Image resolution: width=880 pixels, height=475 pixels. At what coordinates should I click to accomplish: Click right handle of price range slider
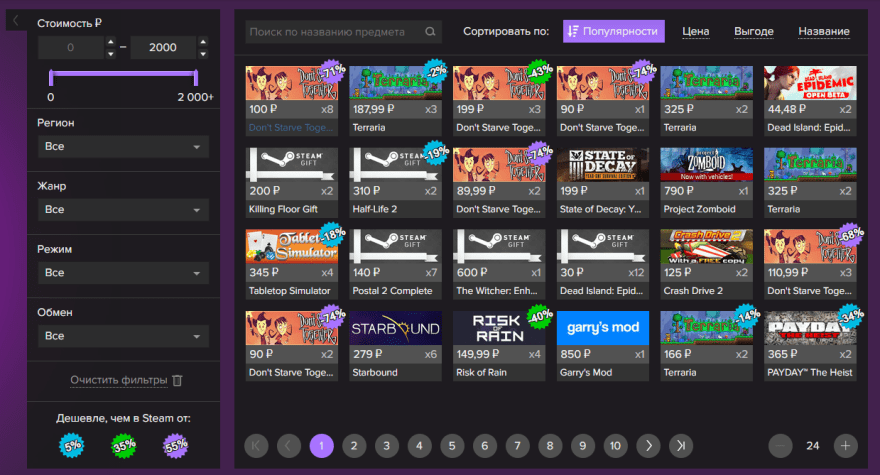pyautogui.click(x=195, y=78)
